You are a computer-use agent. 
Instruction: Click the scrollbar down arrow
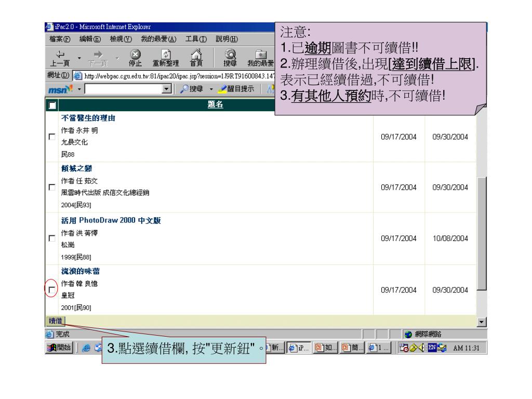click(482, 322)
